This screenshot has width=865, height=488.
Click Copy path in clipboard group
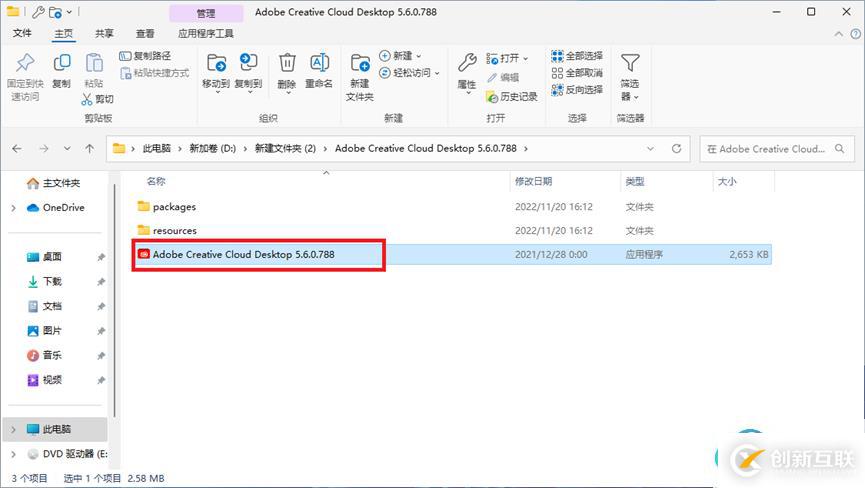(x=145, y=56)
